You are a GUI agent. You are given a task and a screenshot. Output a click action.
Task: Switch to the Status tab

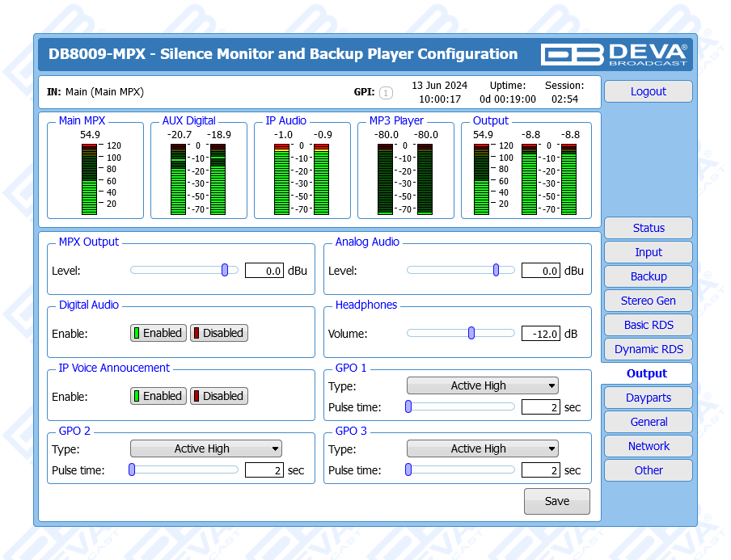tap(648, 228)
